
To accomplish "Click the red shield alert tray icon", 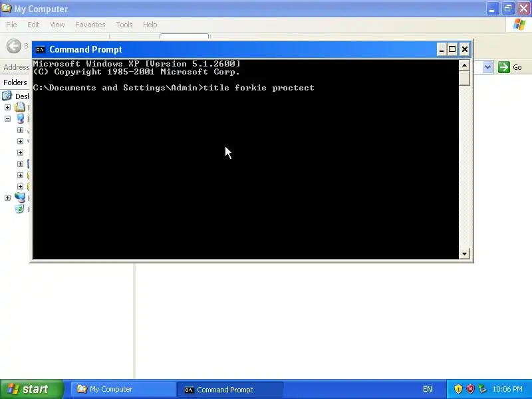I will tap(470, 389).
